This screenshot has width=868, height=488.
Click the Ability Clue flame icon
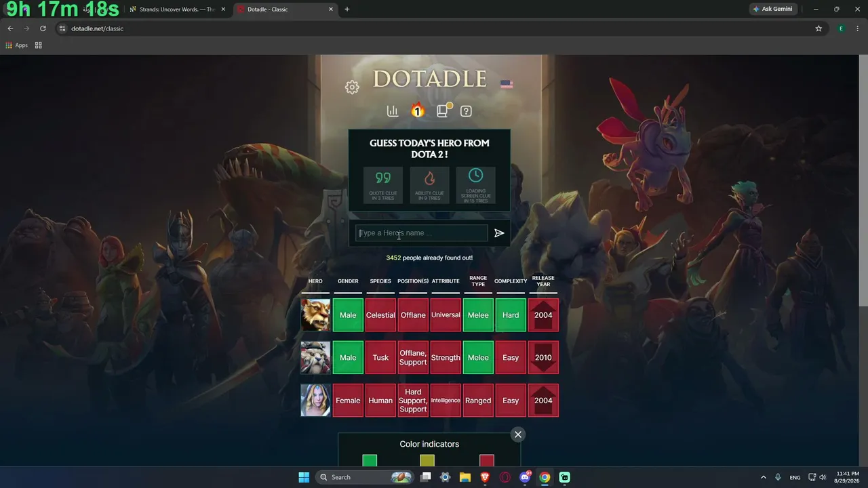click(x=429, y=185)
